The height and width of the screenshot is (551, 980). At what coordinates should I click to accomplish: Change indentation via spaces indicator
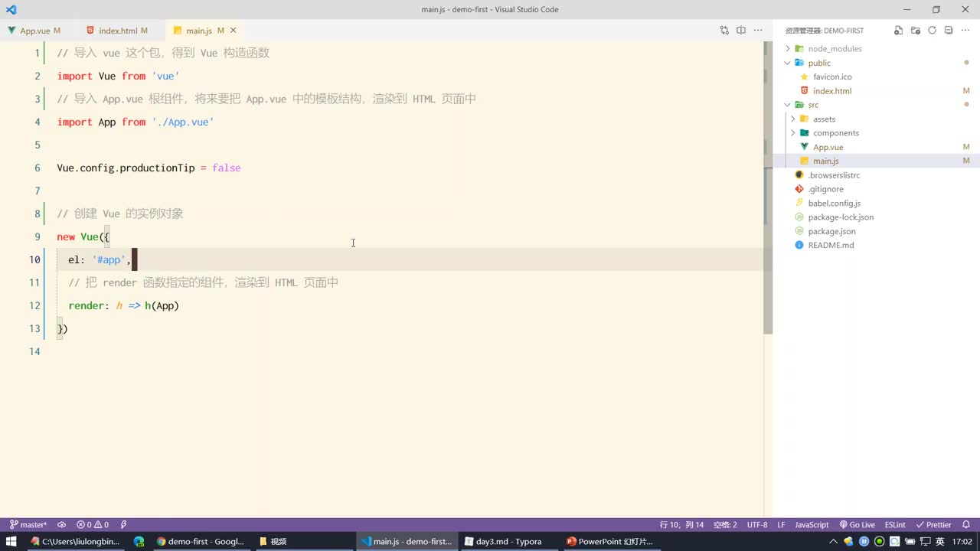click(725, 525)
